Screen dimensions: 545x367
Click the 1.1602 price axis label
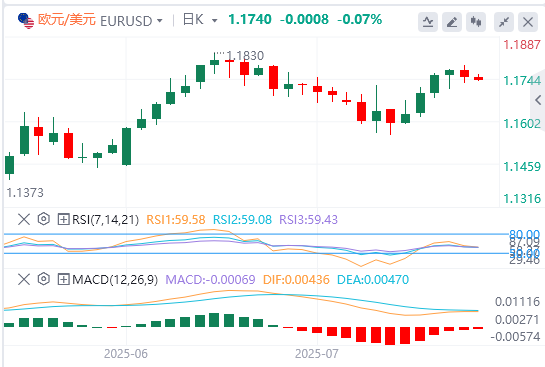(522, 124)
